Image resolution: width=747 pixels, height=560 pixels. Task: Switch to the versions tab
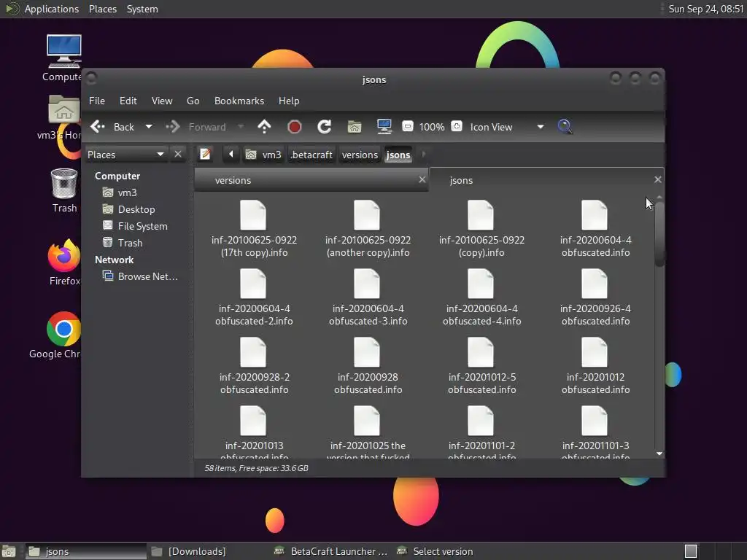point(233,180)
